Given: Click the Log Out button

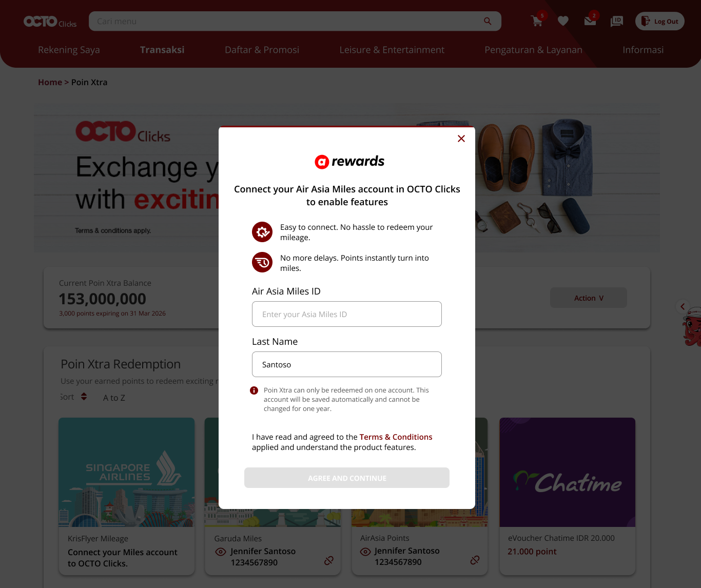Looking at the screenshot, I should [660, 21].
